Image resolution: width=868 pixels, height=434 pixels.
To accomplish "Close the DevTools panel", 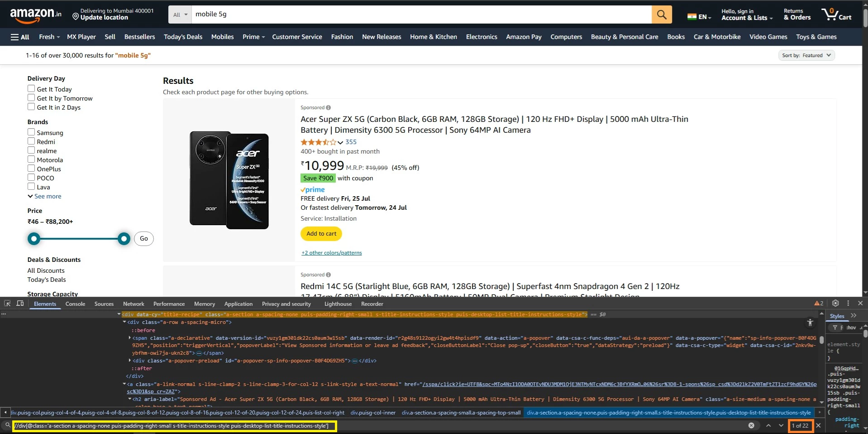I will point(860,303).
